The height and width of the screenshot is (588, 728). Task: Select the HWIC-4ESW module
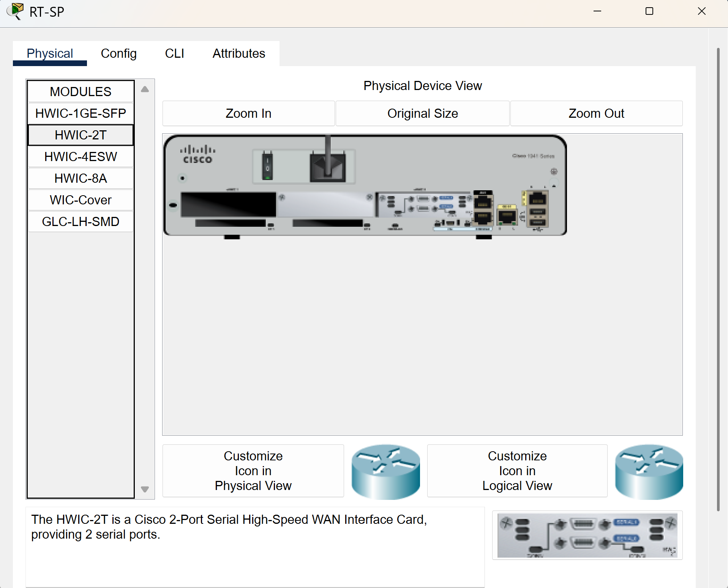point(81,156)
